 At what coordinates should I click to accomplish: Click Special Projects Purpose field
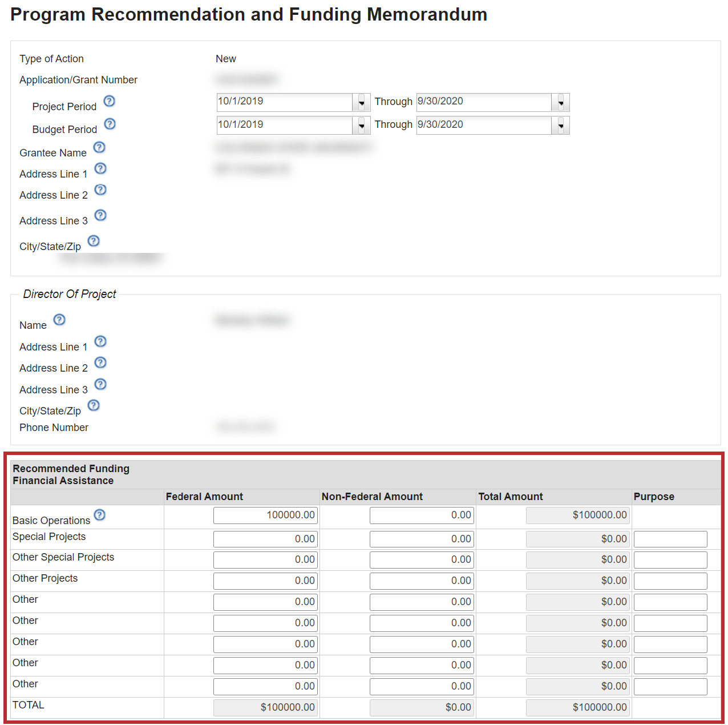670,539
